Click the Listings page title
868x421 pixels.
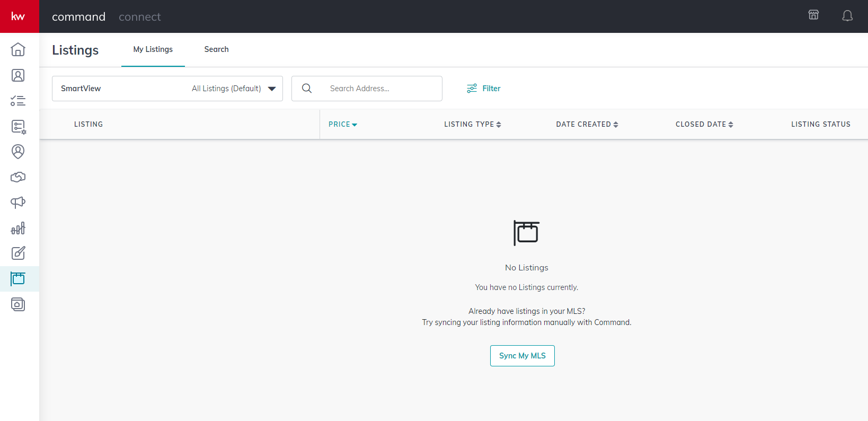coord(75,50)
